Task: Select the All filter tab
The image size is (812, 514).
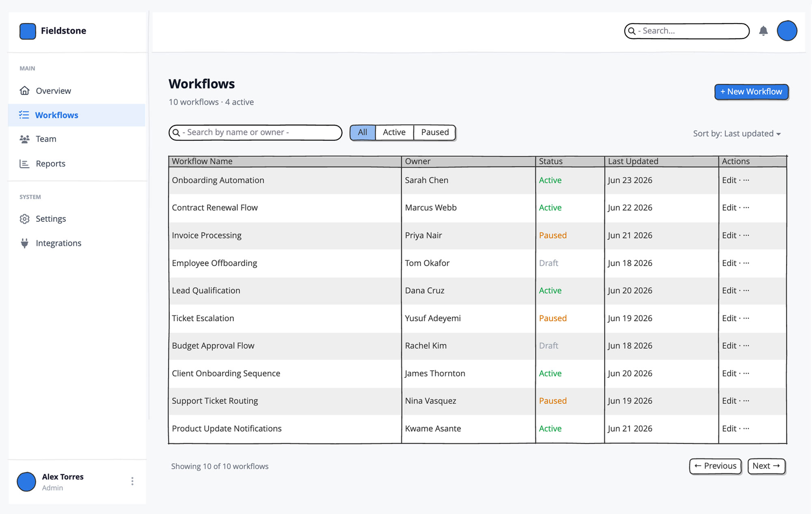Action: click(x=363, y=132)
